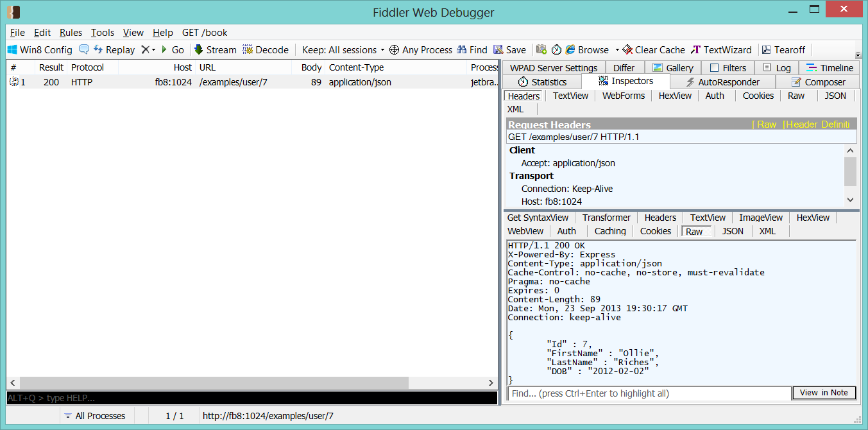Click the request headers scroll down arrow
This screenshot has width=868, height=430.
[851, 200]
